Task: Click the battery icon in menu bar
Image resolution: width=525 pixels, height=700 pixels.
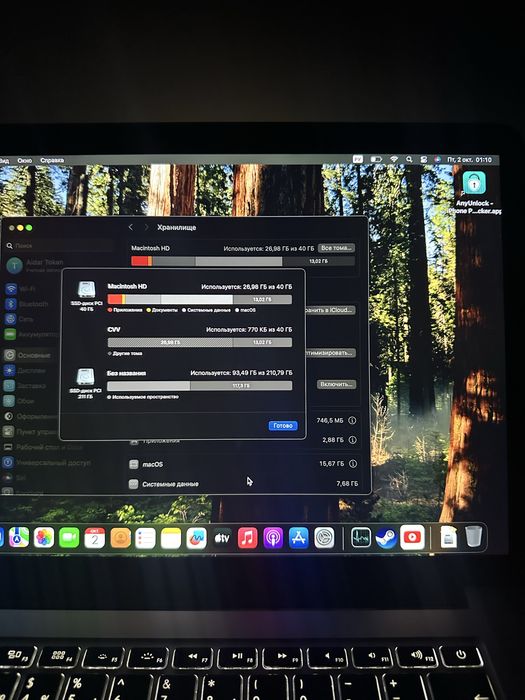Action: tap(376, 159)
